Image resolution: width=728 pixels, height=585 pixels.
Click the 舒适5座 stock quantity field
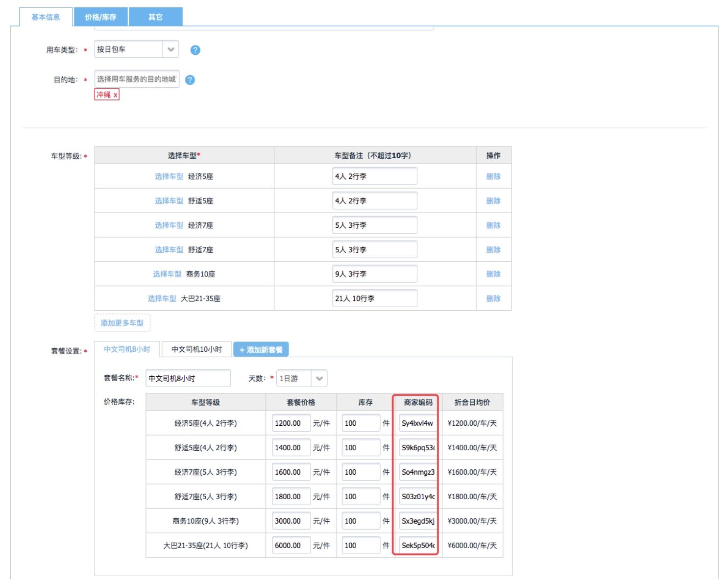pyautogui.click(x=361, y=448)
